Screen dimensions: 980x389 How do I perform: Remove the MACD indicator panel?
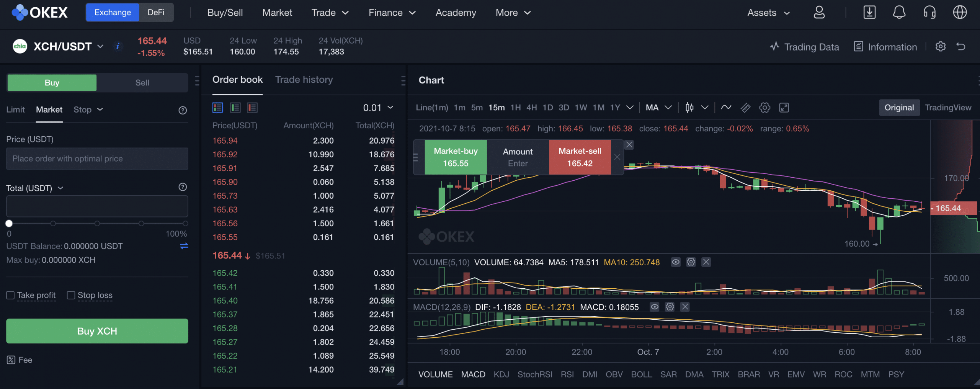(685, 307)
